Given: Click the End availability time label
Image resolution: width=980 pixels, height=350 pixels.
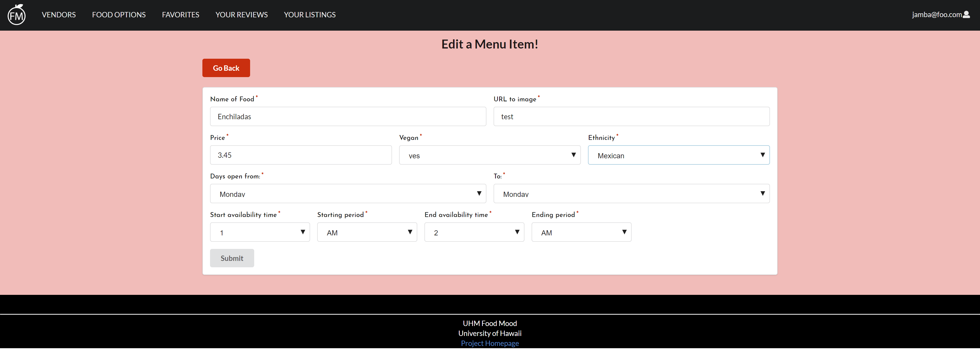Looking at the screenshot, I should pos(456,214).
